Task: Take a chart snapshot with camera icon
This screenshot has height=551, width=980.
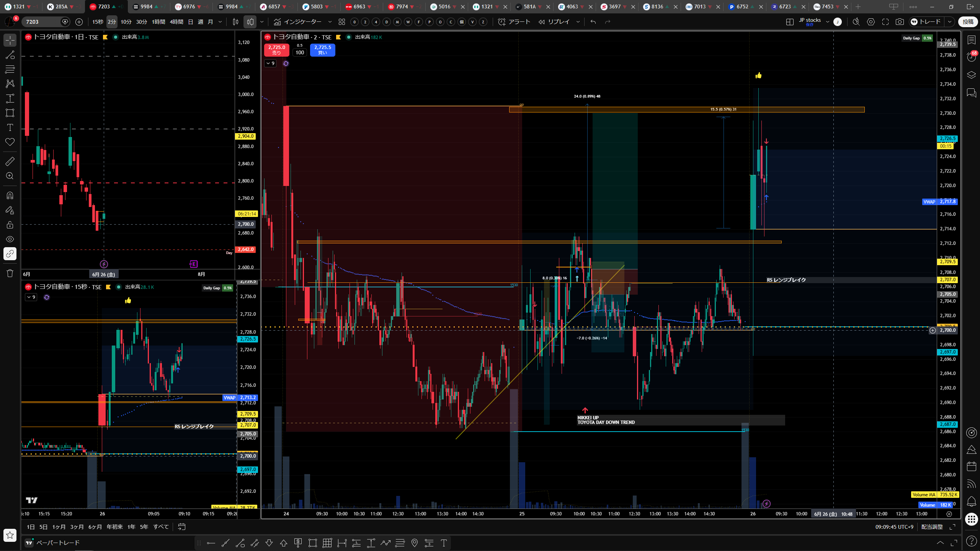Action: click(x=900, y=22)
